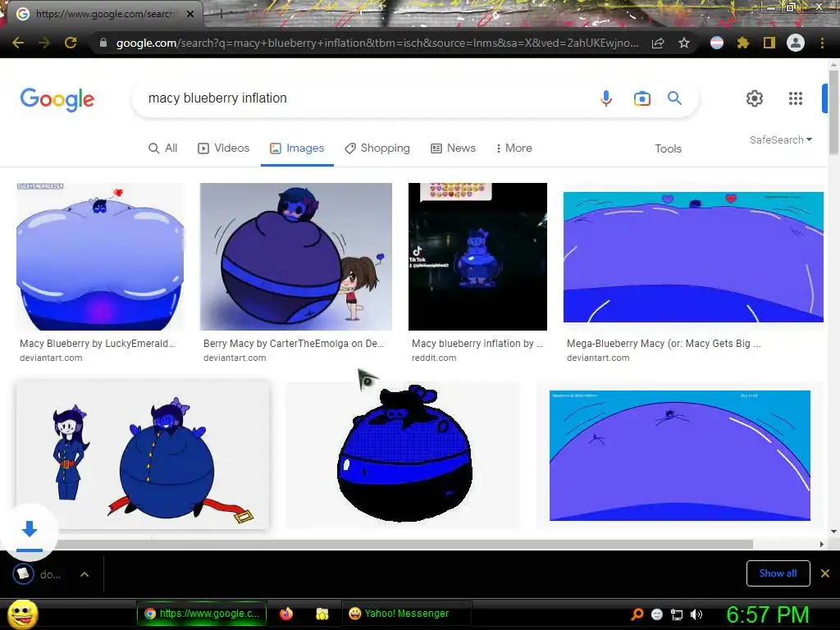Click the Google logo
This screenshot has height=630, width=840.
coord(57,99)
